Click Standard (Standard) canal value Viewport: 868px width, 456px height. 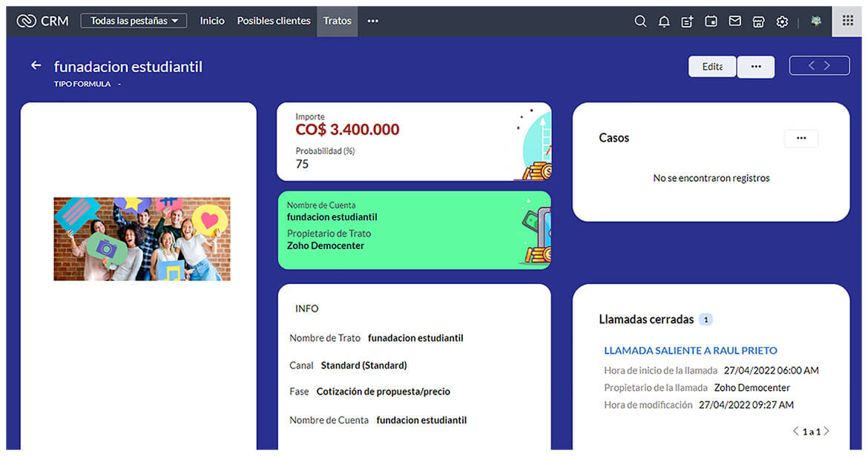tap(364, 366)
